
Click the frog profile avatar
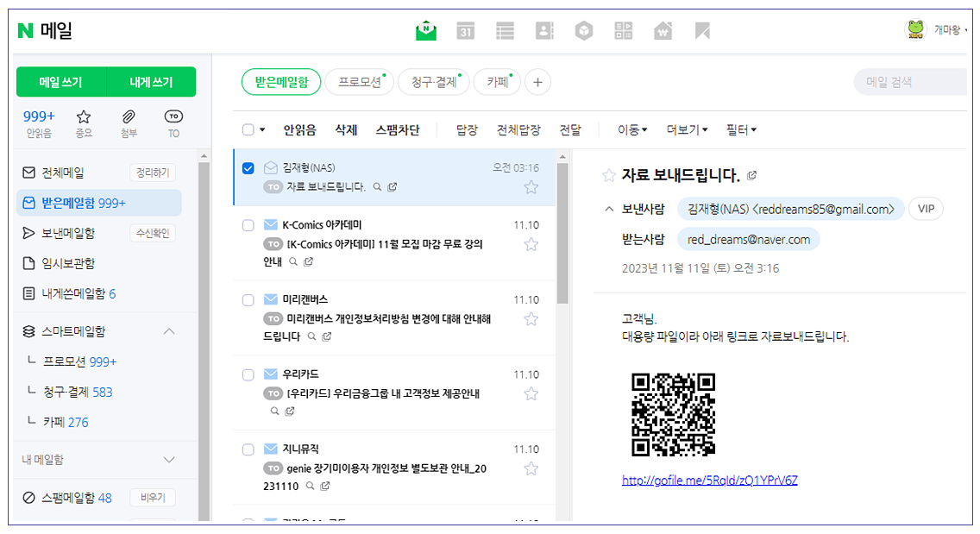pos(915,29)
